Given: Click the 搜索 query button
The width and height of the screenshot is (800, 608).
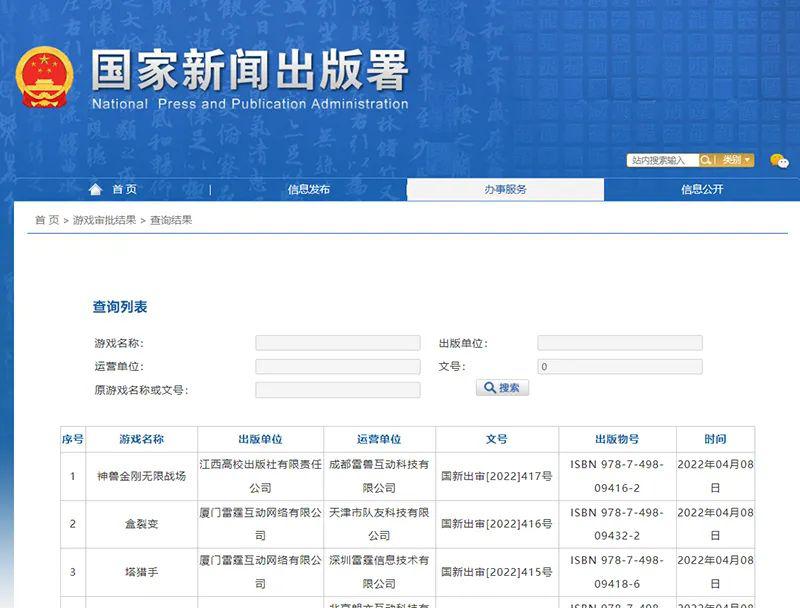Looking at the screenshot, I should point(502,388).
